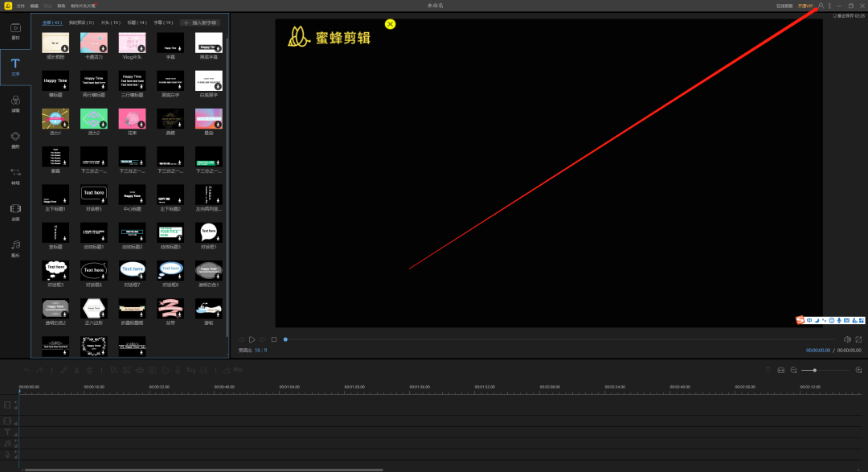Open the 叠附 overlays panel in the sidebar

[x=15, y=140]
